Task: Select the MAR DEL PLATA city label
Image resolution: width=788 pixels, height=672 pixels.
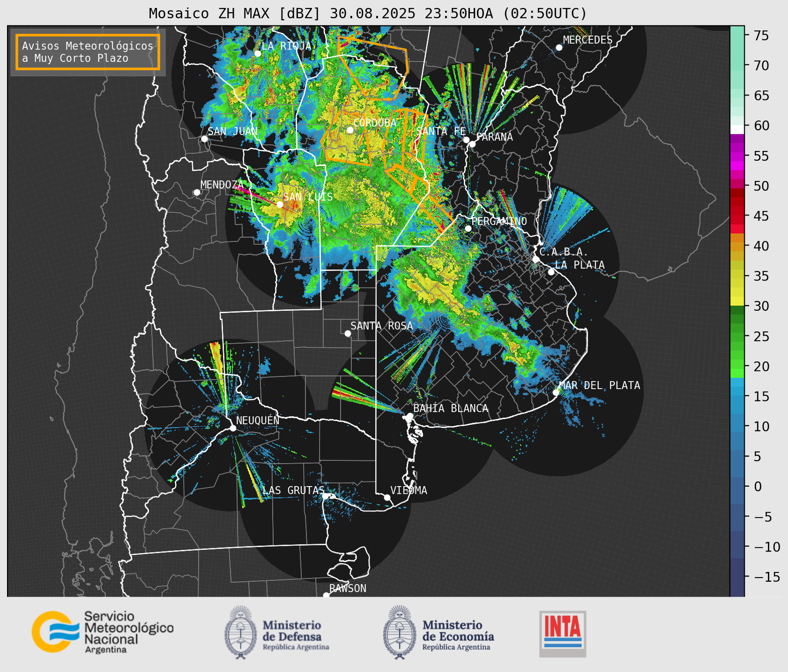Action: point(599,386)
